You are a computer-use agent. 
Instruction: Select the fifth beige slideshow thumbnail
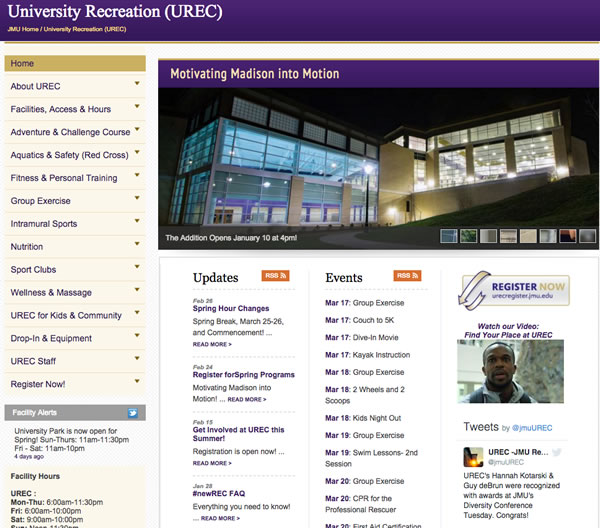(x=528, y=236)
